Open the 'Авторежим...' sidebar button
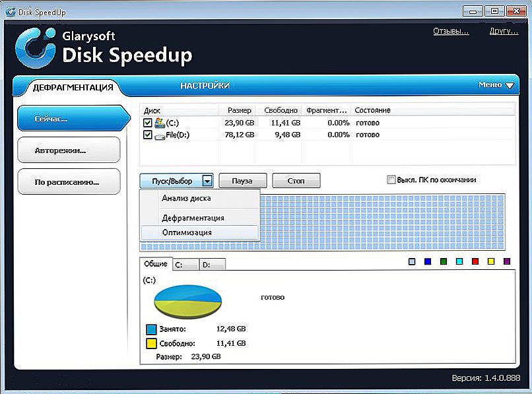Viewport: 532px width, 394px height. click(69, 150)
